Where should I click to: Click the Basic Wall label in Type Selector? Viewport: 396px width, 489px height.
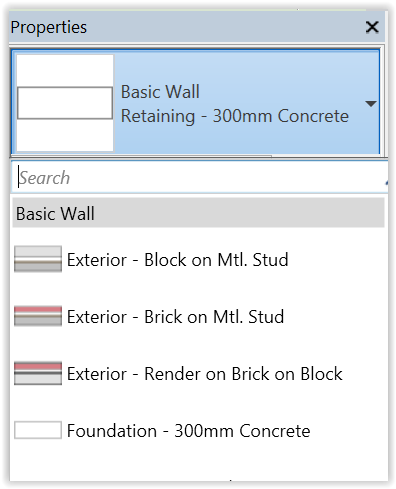click(160, 92)
